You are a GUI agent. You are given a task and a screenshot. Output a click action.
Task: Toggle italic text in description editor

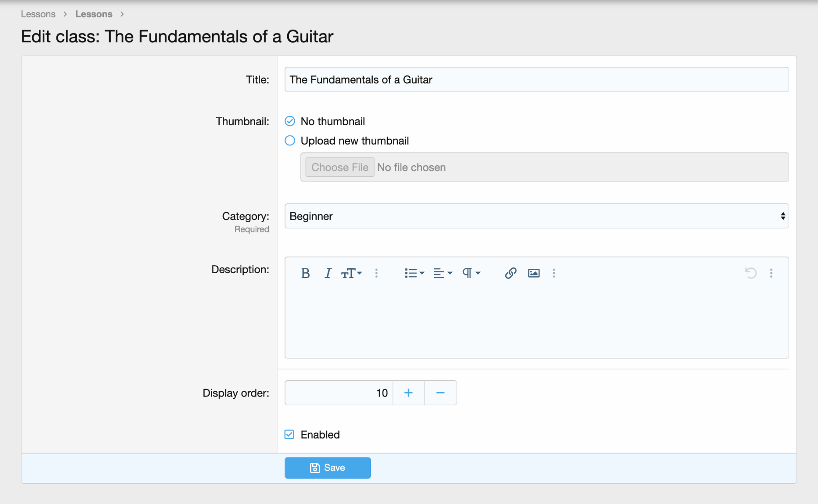click(328, 273)
